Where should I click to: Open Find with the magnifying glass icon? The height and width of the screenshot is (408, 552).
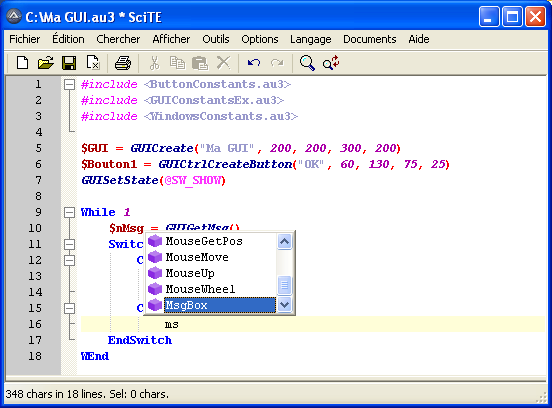tap(307, 63)
